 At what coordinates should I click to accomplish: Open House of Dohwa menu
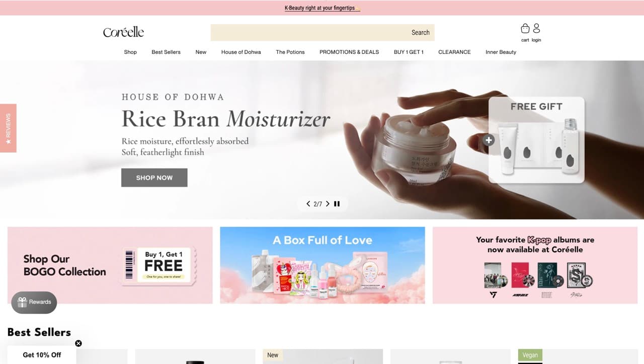(x=241, y=52)
